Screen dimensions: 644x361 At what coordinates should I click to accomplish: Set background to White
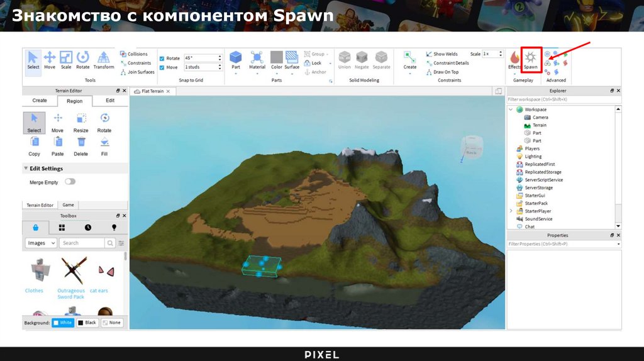[x=63, y=323]
